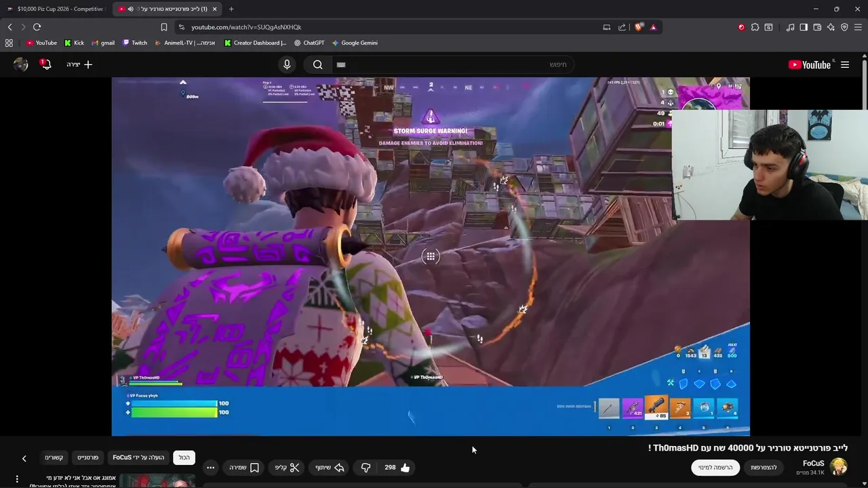868x488 pixels.
Task: Click the on-screen keyboard icon in search
Action: tap(341, 64)
